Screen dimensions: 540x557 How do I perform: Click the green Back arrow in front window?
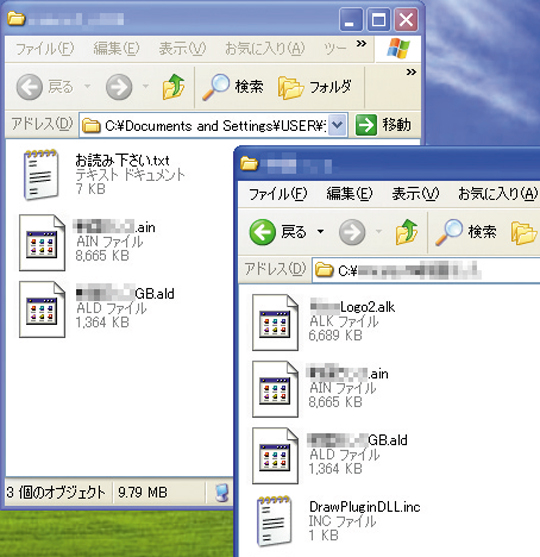(262, 232)
